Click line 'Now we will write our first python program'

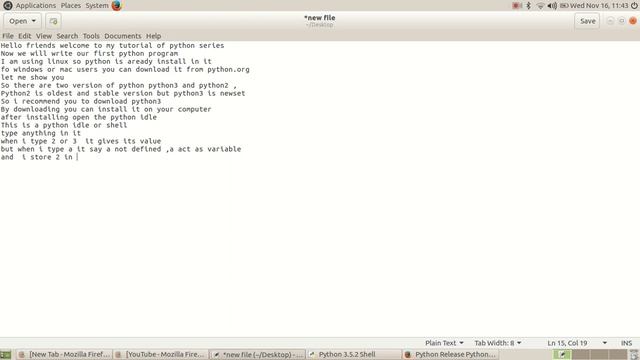89,53
